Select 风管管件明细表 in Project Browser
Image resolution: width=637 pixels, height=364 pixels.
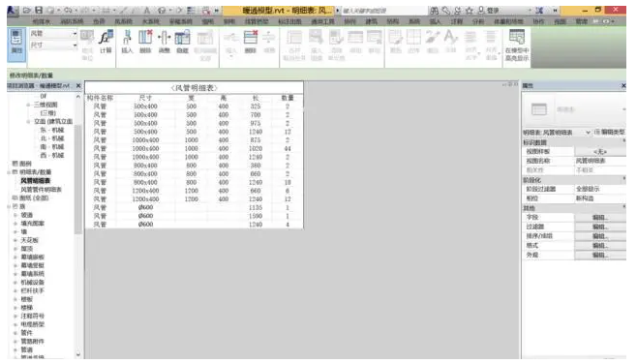pyautogui.click(x=41, y=190)
